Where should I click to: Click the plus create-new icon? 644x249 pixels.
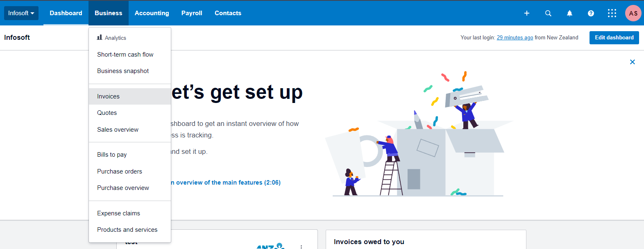(x=527, y=13)
